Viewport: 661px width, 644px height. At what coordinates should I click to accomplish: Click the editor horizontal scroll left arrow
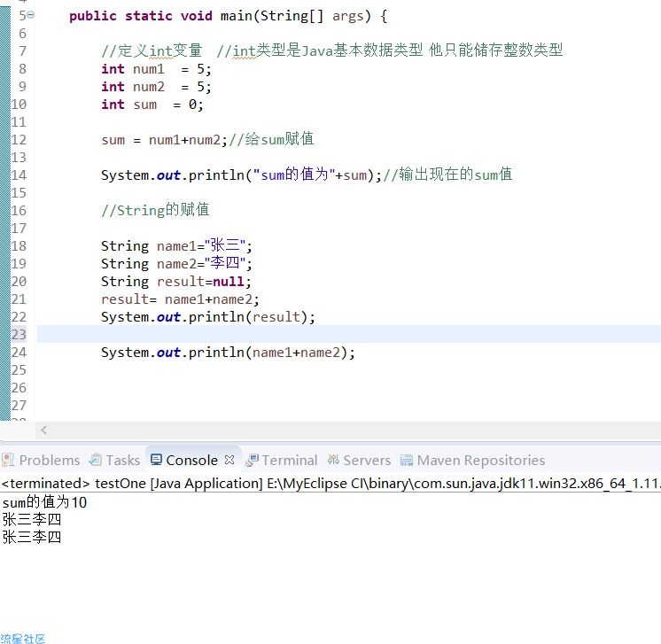pos(43,431)
